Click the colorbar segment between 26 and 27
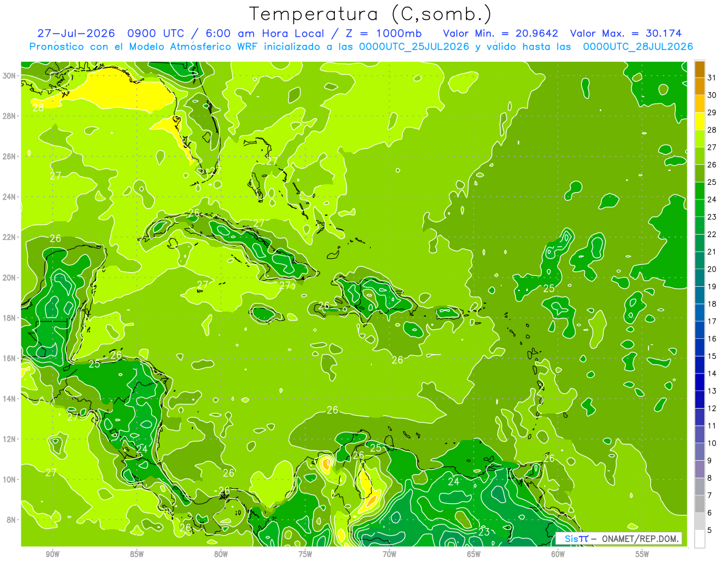Image resolution: width=728 pixels, height=562 pixels. (x=700, y=156)
